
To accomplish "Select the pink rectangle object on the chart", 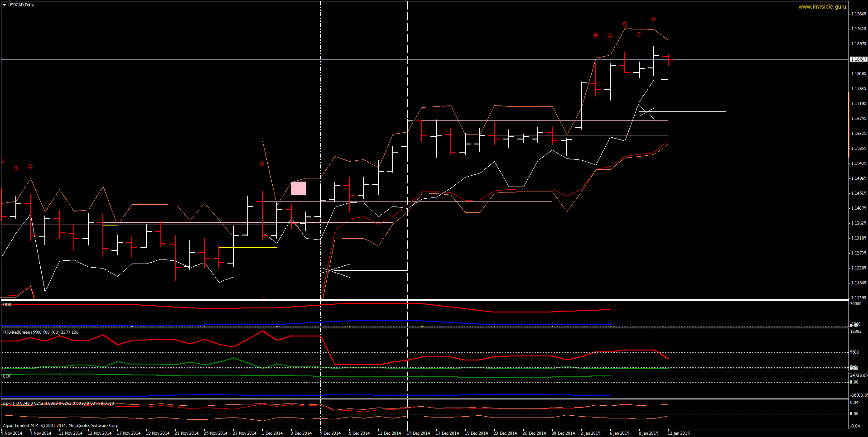I will tap(299, 188).
